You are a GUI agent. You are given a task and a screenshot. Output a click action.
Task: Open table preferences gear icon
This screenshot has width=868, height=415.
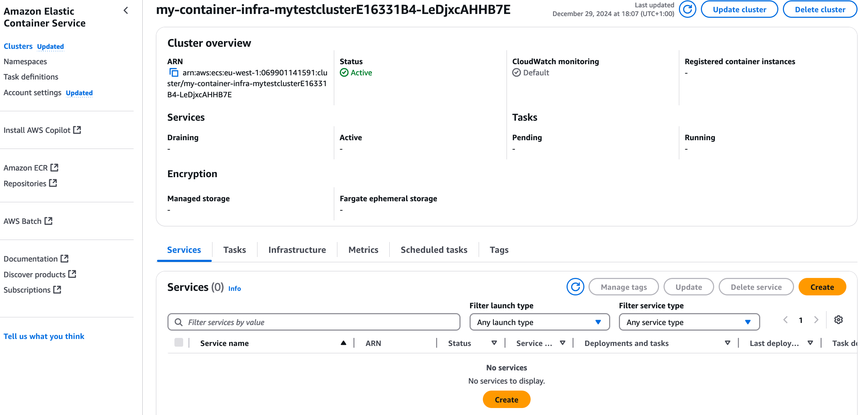pyautogui.click(x=838, y=320)
